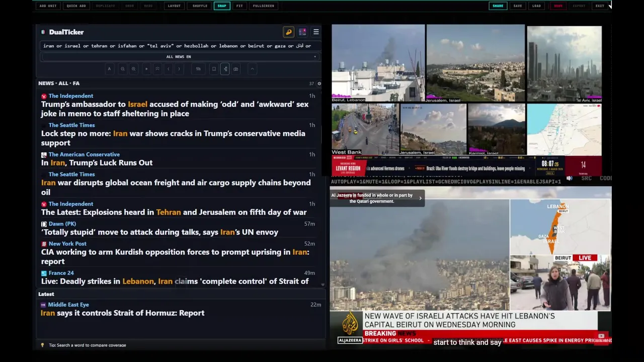This screenshot has height=362, width=644.
Task: Open the colorful media panel icon beside the key
Action: [x=302, y=32]
